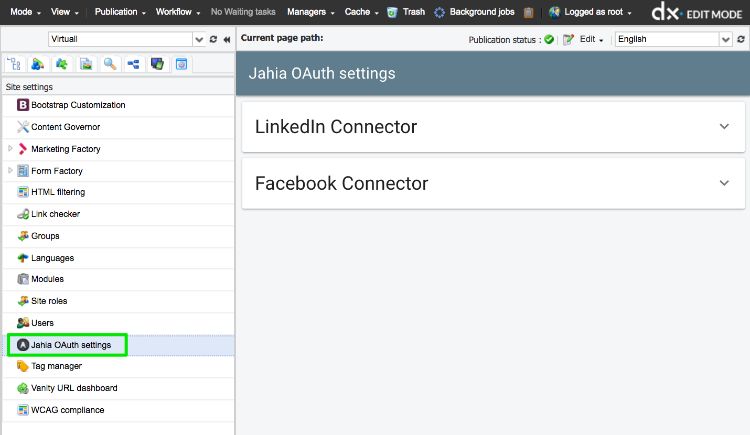Click the Virtuall site combo field
The height and width of the screenshot is (435, 750).
121,39
